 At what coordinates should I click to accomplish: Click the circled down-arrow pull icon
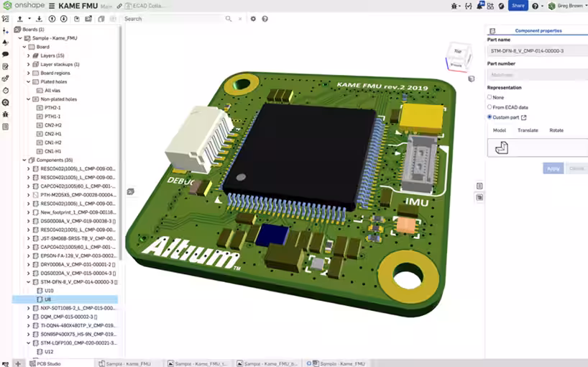coord(64,19)
